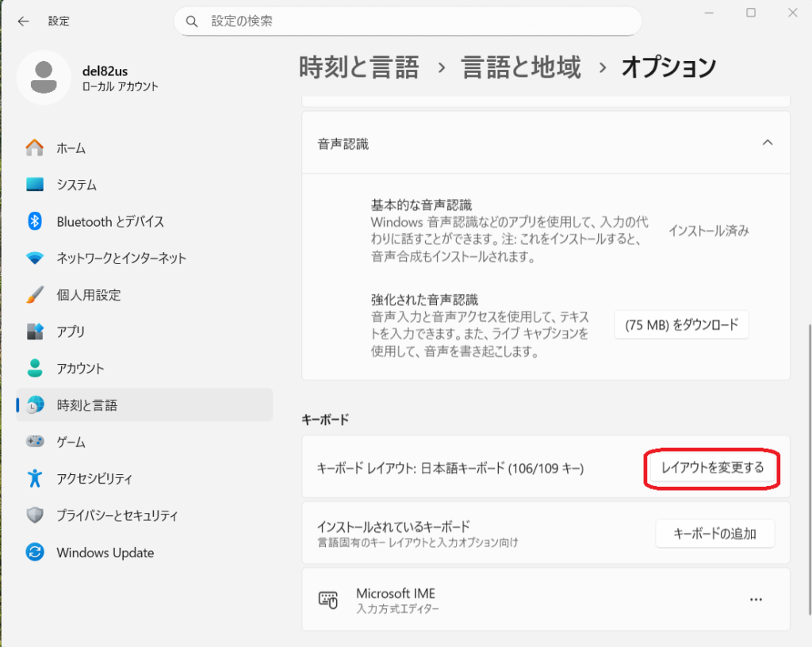Click the レイアウトを変更する button
This screenshot has width=812, height=647.
pyautogui.click(x=712, y=468)
